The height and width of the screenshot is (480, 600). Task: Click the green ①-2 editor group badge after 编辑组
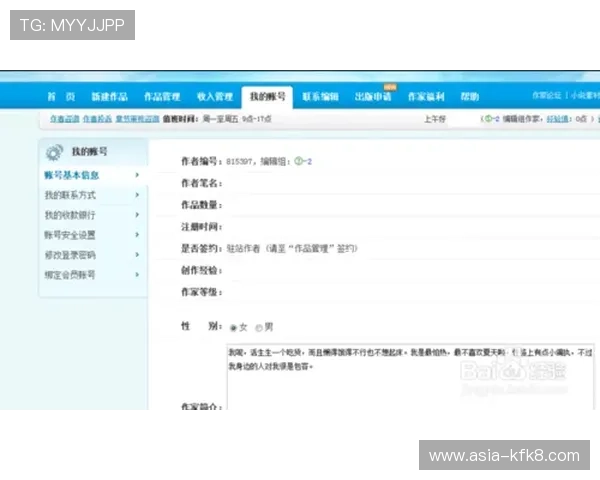point(303,162)
